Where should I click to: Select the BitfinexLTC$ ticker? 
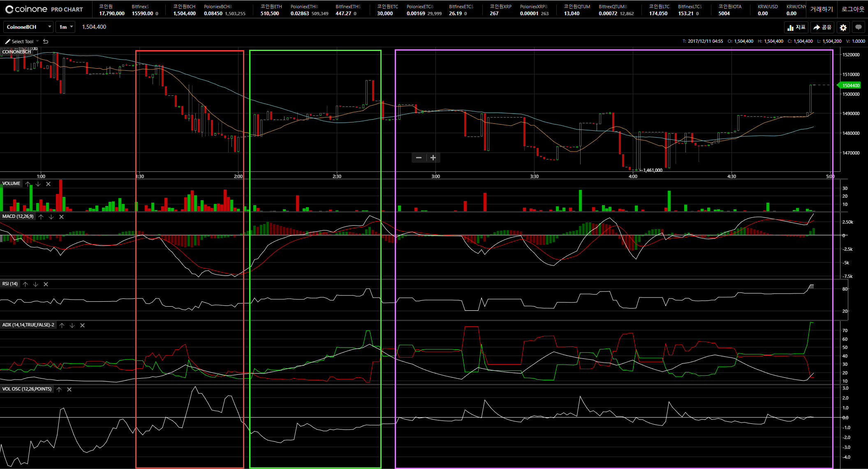(x=690, y=10)
